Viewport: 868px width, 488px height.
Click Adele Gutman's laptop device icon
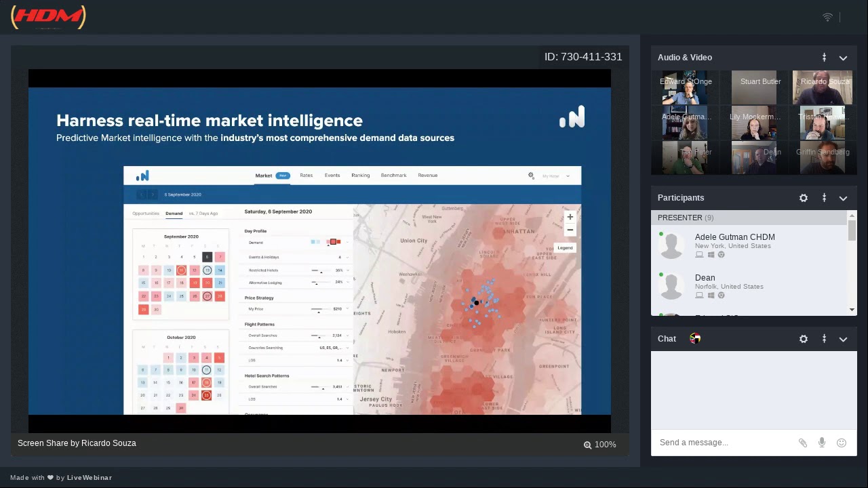tap(699, 255)
